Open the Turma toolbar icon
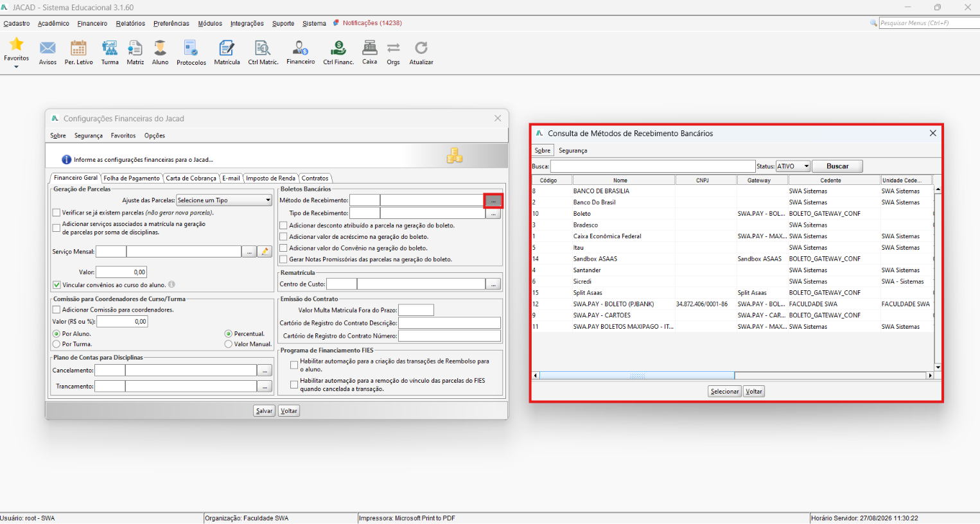 tap(110, 48)
